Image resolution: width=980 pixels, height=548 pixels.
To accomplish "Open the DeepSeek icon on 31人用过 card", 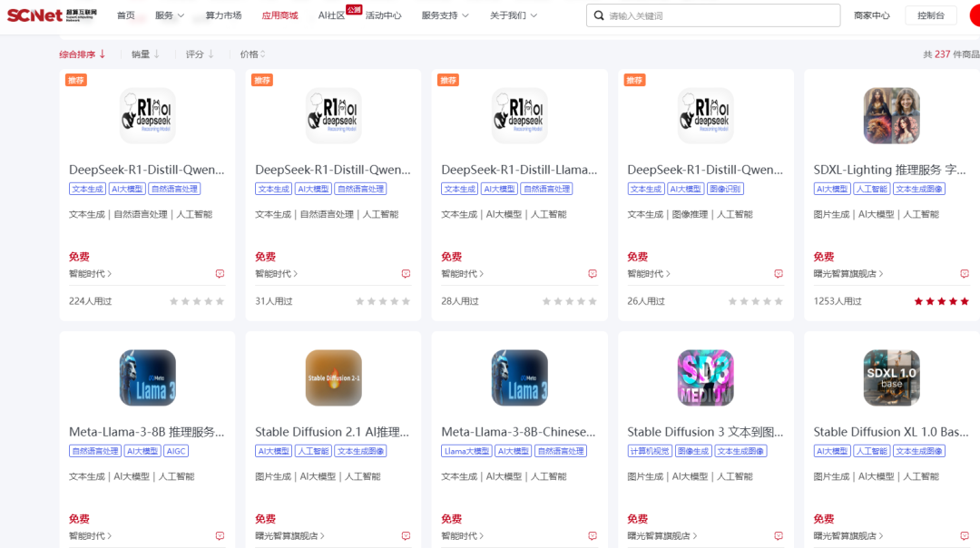I will coord(334,115).
